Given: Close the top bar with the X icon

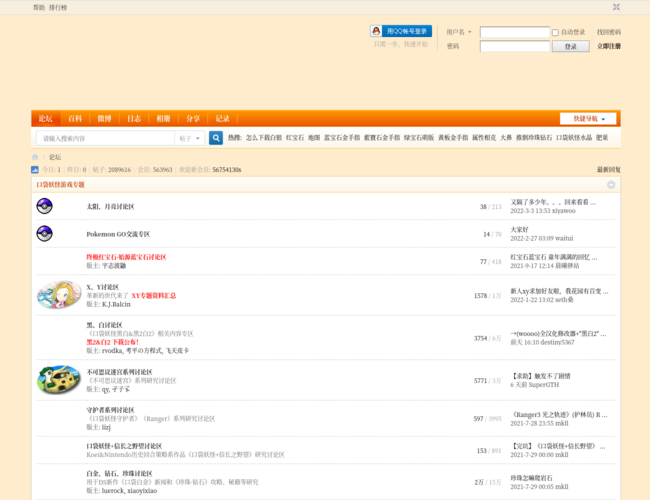Looking at the screenshot, I should 616,7.
